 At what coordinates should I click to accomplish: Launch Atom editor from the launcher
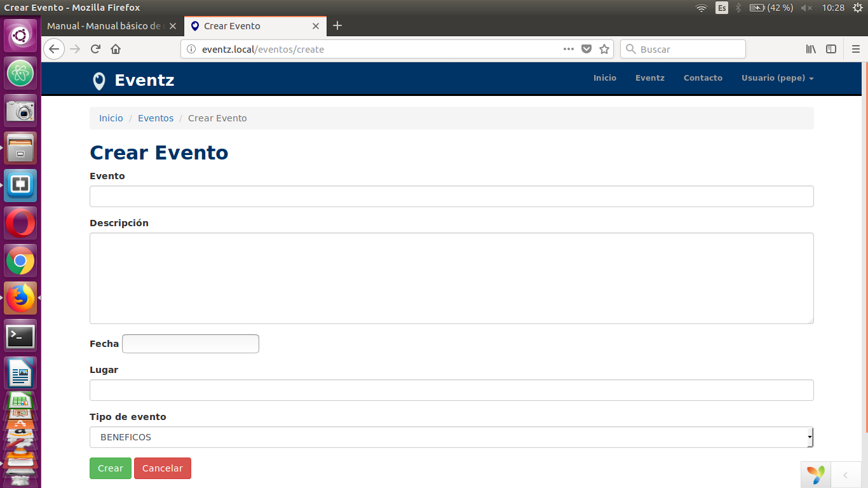[21, 73]
